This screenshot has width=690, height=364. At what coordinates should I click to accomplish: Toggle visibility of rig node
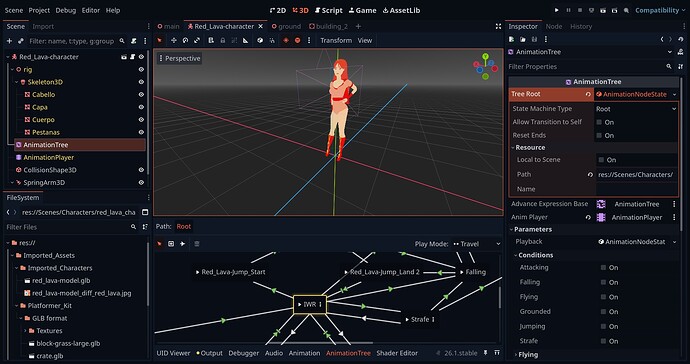point(141,70)
